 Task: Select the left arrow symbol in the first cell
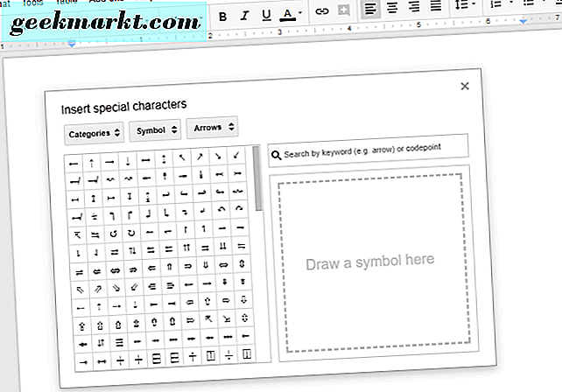tap(74, 163)
